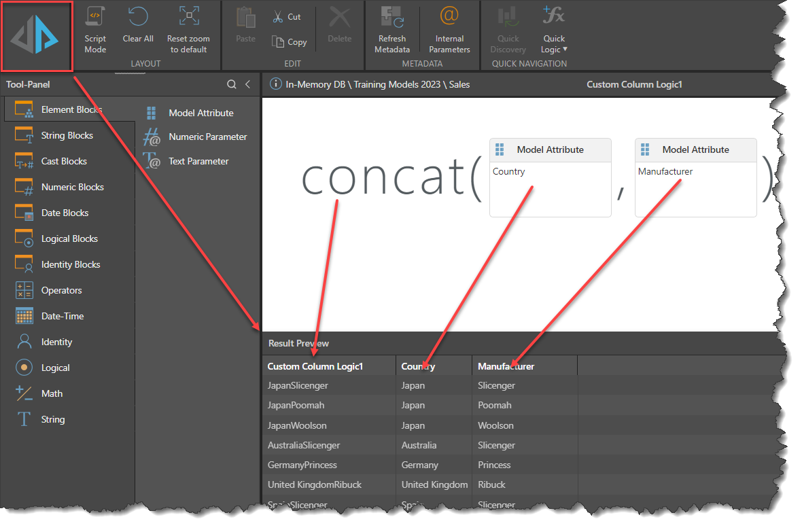This screenshot has width=802, height=532.
Task: Select String Blocks category
Action: point(67,135)
